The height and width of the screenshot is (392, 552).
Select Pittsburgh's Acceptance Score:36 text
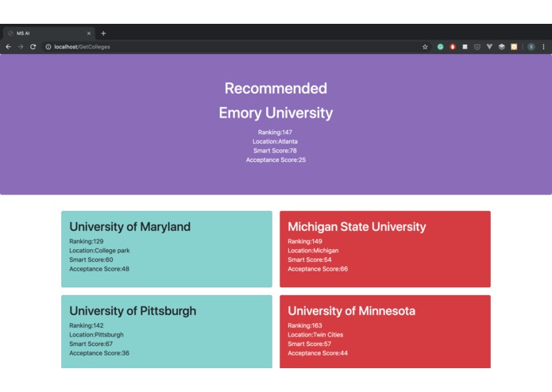click(99, 352)
